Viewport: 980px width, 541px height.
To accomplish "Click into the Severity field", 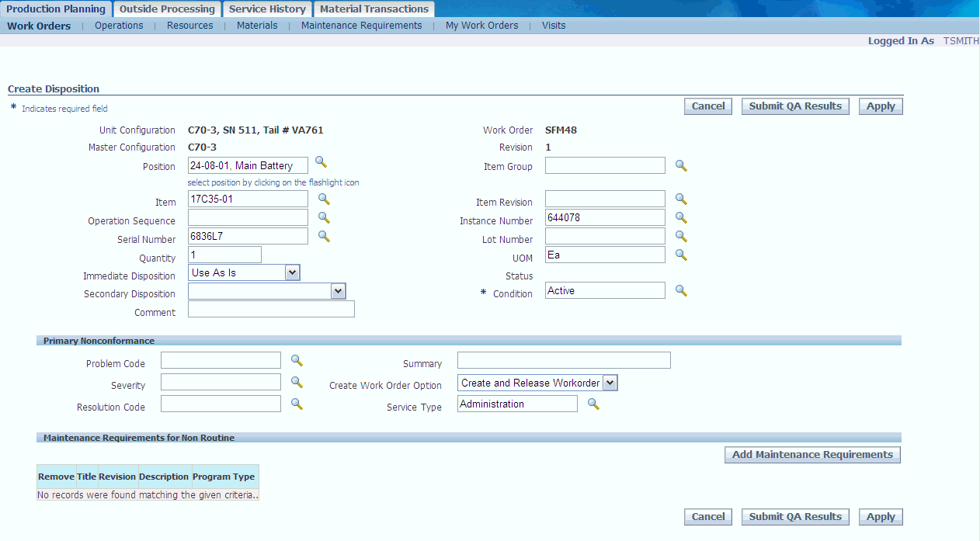I will [x=221, y=382].
